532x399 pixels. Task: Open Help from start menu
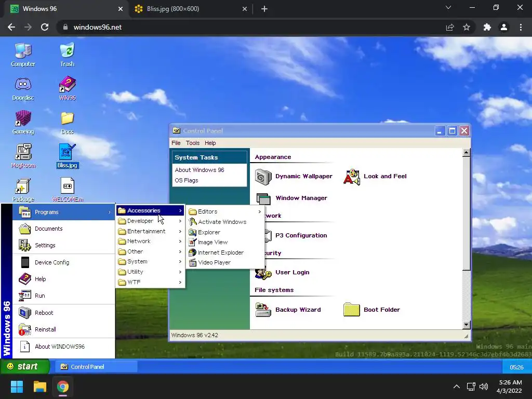pos(64,279)
